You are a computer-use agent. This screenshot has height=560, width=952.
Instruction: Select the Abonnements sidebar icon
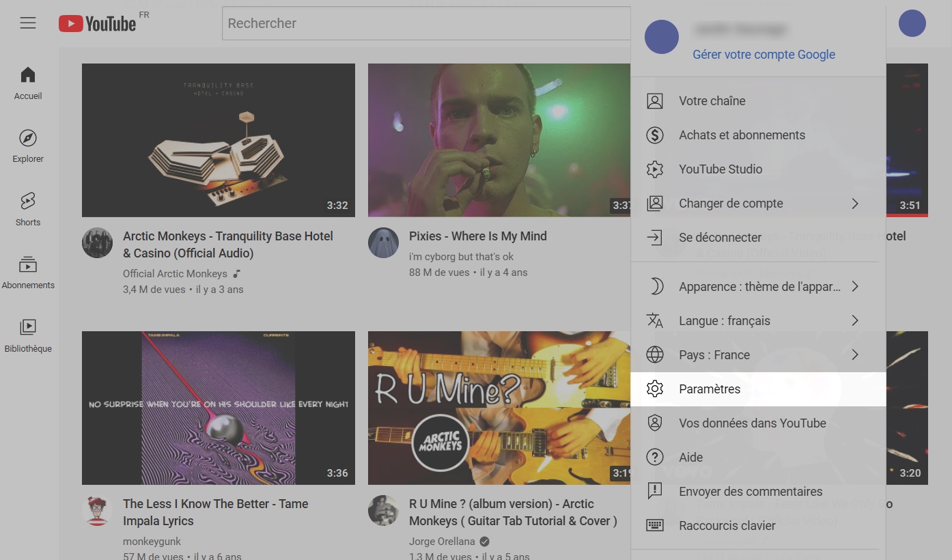pyautogui.click(x=28, y=265)
